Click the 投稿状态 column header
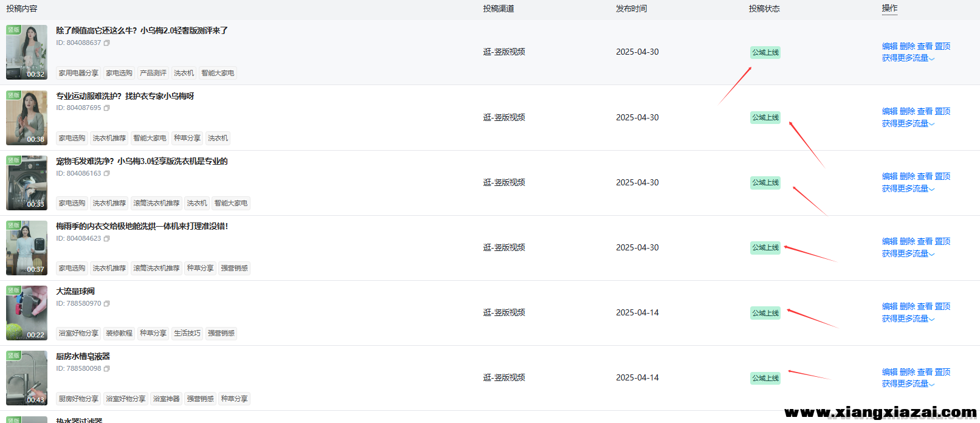980x423 pixels. pos(764,9)
